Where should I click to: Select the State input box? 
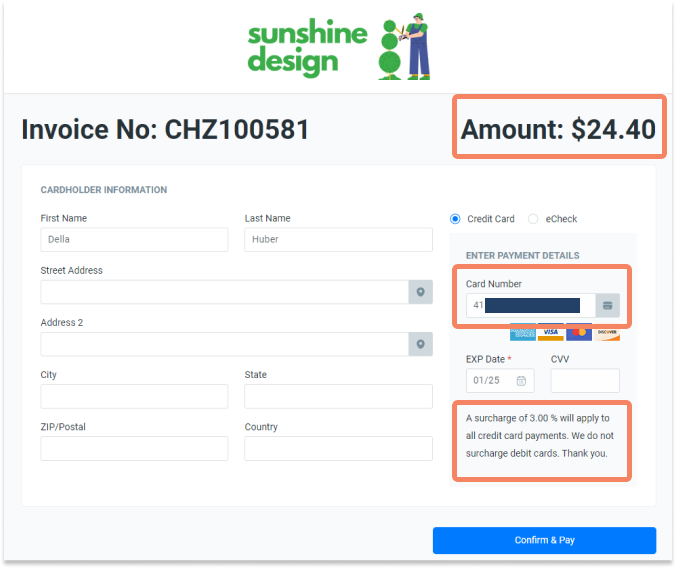tap(338, 396)
